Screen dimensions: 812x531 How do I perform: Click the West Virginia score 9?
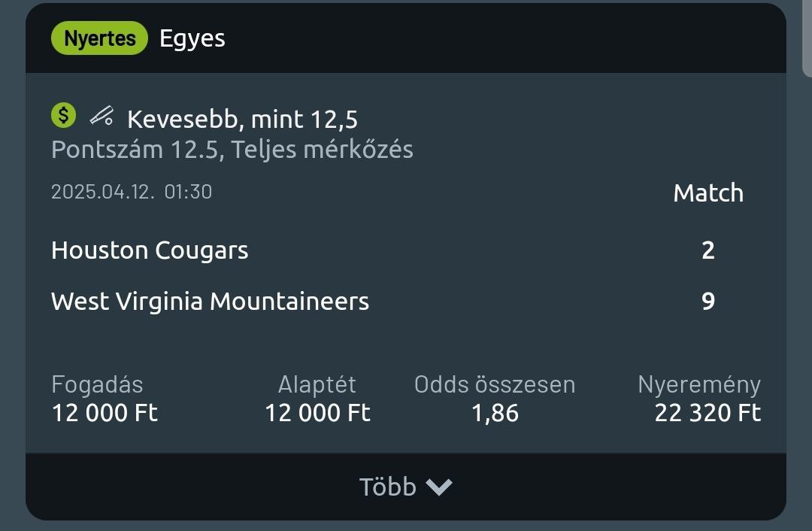pos(707,302)
